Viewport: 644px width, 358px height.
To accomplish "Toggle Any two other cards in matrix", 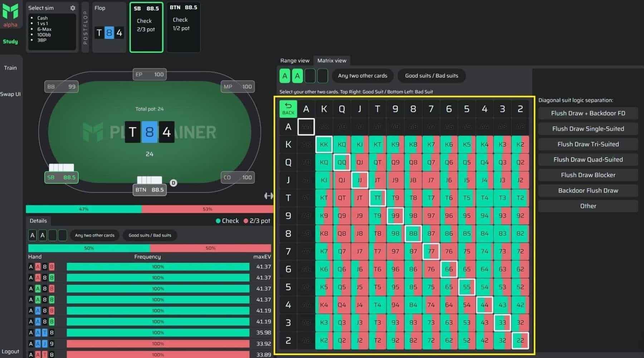I will click(x=362, y=76).
